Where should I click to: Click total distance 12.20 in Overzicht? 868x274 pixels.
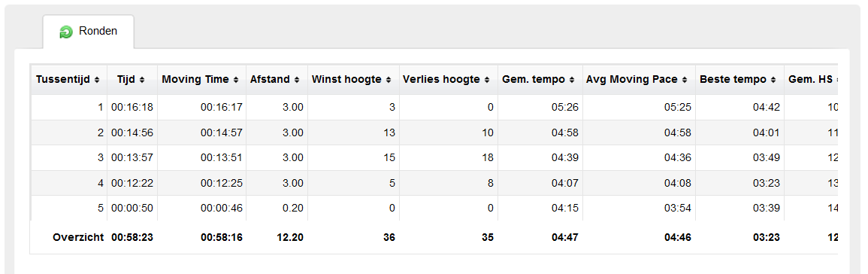[290, 237]
